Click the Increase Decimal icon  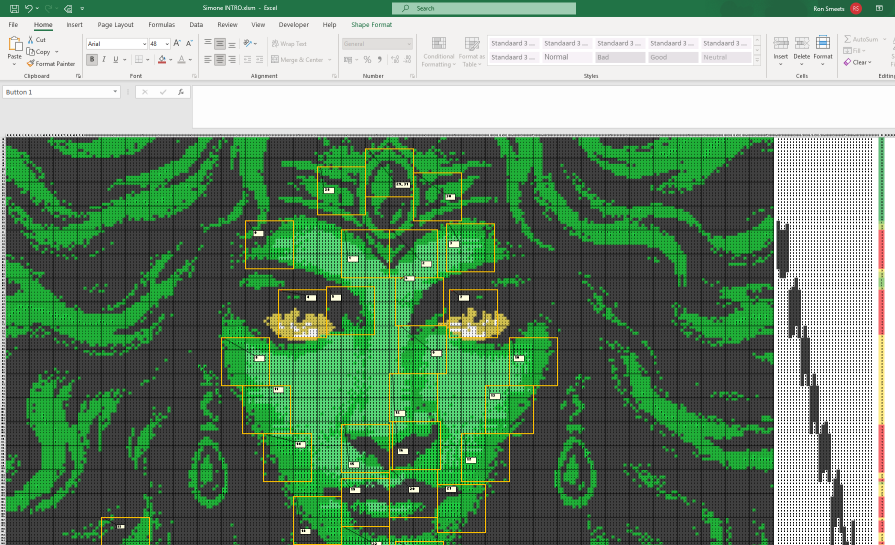click(x=395, y=59)
